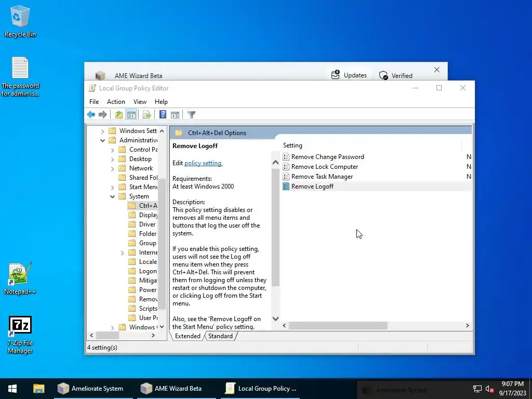Toggle Show/Hide Console Tree icon
532x399 pixels.
131,115
